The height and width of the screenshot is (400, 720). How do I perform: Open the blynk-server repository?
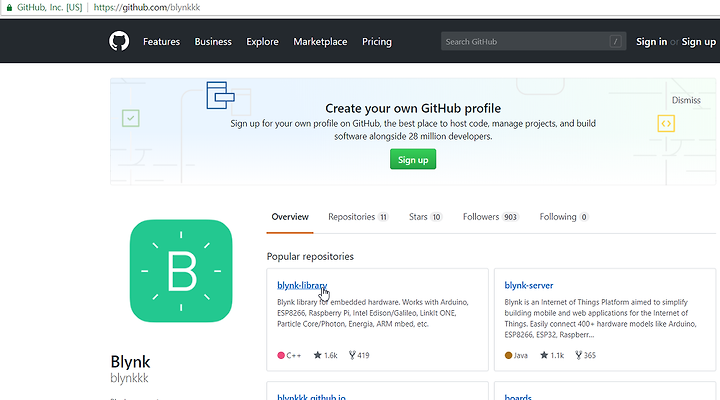coord(529,285)
